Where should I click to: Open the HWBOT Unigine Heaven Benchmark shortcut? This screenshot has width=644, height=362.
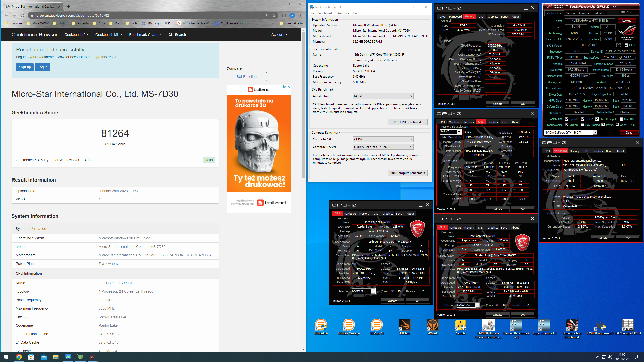point(488,329)
